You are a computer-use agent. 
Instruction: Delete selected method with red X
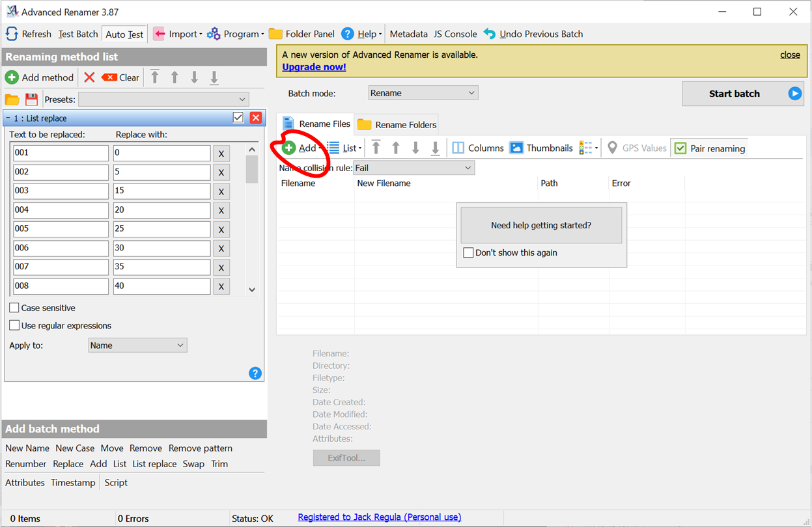[89, 77]
